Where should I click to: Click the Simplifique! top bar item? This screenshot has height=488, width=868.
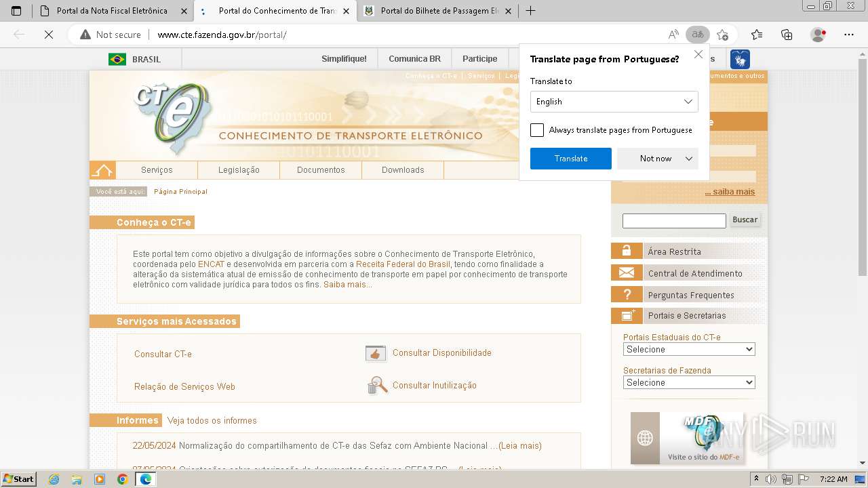(x=344, y=59)
